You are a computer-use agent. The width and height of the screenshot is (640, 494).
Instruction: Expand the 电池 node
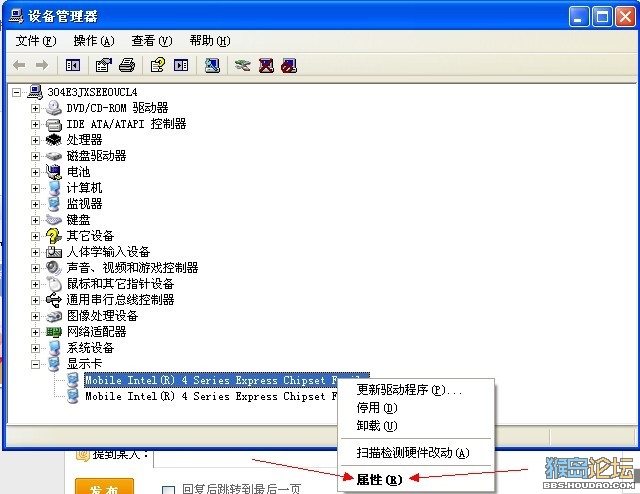pos(36,172)
